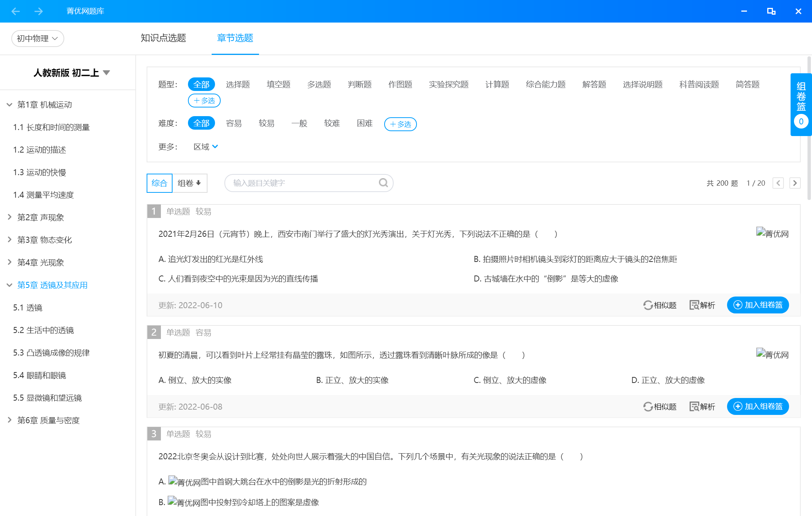Sort by 综合
812x516 pixels.
159,183
